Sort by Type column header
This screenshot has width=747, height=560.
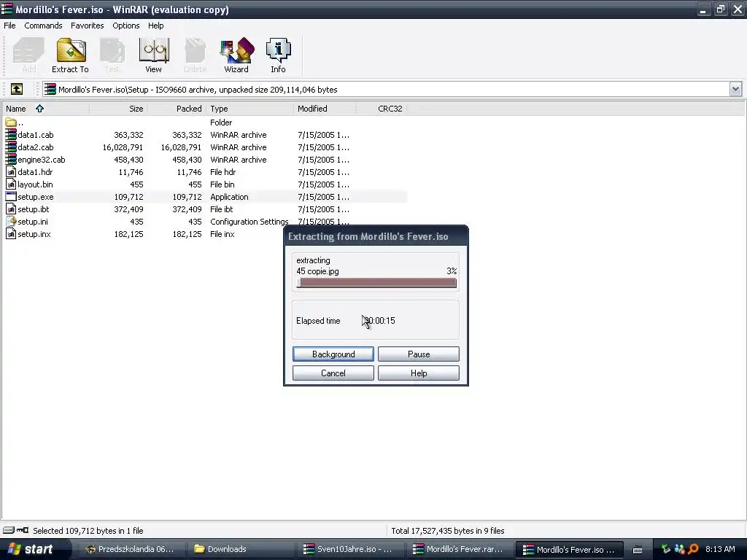tap(250, 109)
